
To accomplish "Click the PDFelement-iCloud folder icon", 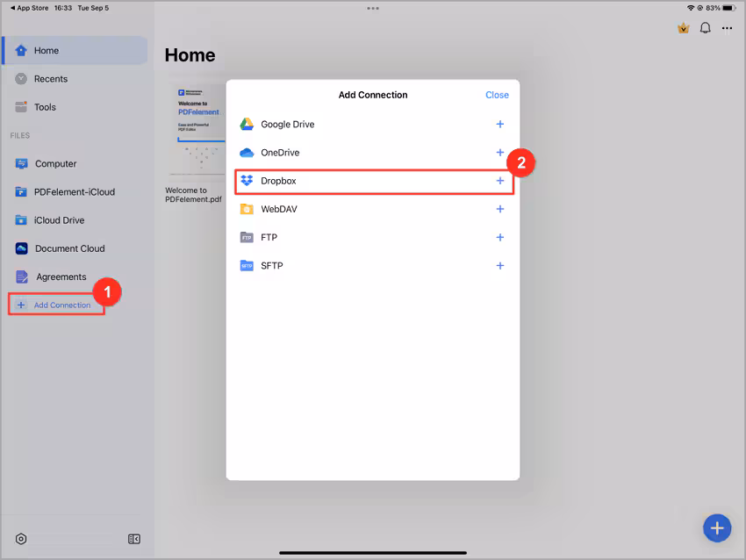I will pyautogui.click(x=21, y=191).
